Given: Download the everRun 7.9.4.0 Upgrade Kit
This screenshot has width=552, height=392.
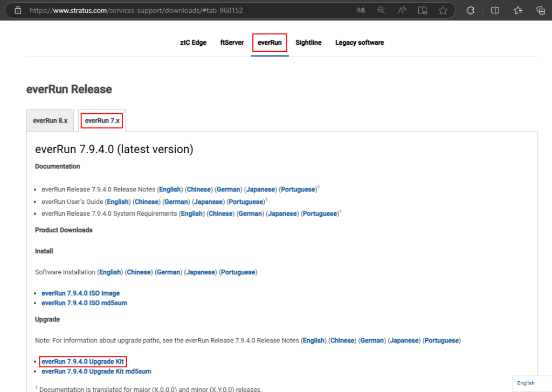Looking at the screenshot, I should coord(82,362).
